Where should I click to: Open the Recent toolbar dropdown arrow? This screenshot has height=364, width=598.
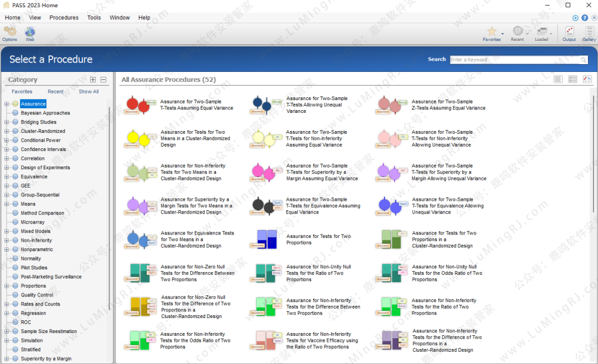click(528, 34)
